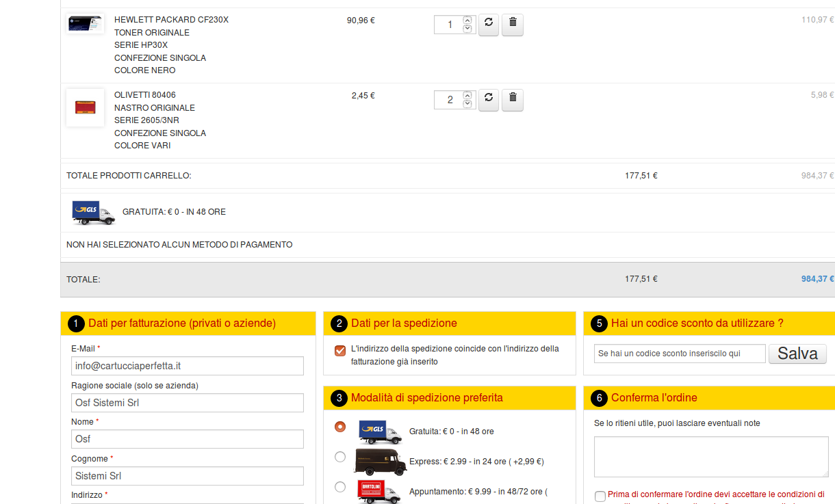Viewport: 835px width, 504px height.
Task: Decrease quantity of HP CF230X toner
Action: point(467,29)
